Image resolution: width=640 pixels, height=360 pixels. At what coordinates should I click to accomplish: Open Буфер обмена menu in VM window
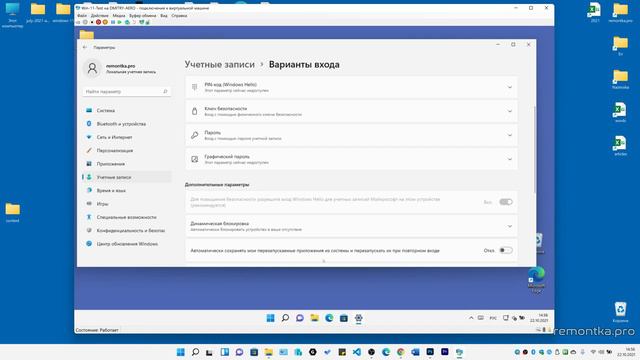[143, 16]
